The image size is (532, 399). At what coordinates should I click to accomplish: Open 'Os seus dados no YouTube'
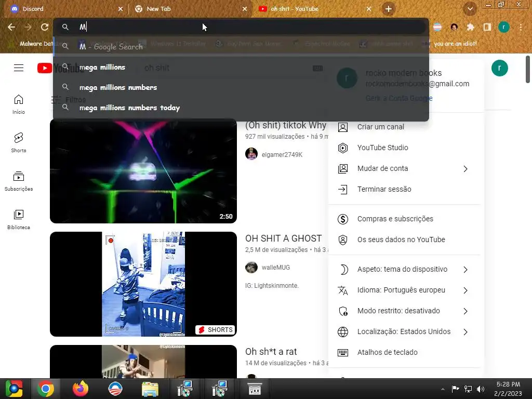tap(404, 240)
